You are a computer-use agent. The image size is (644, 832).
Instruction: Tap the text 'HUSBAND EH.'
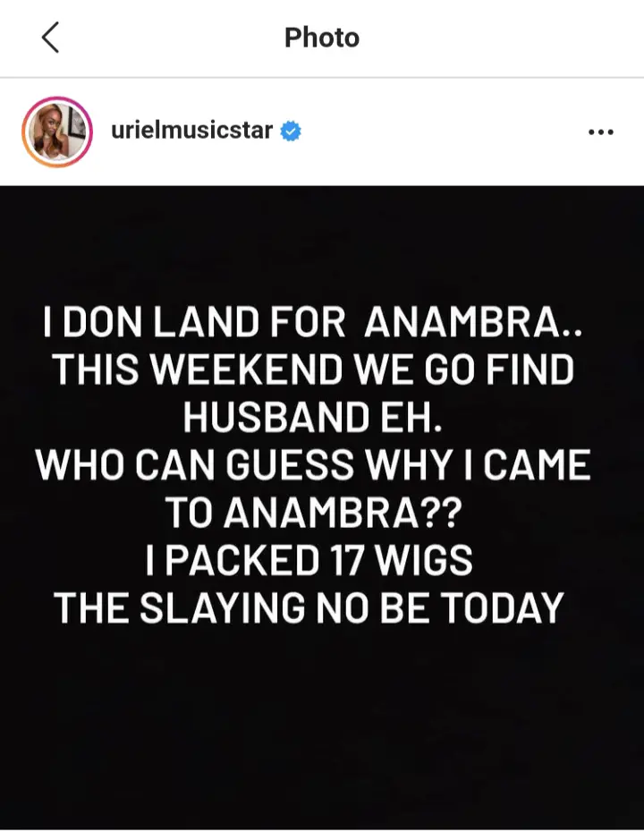(x=313, y=418)
